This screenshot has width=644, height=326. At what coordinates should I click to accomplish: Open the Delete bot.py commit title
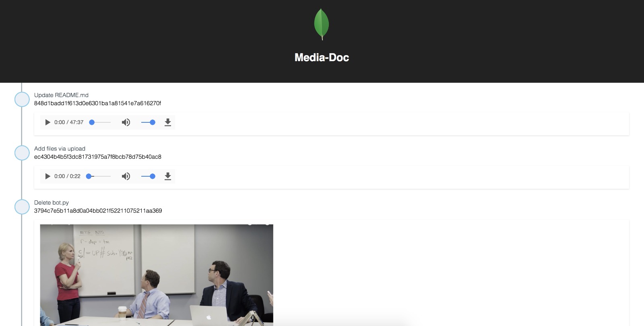[x=52, y=202]
